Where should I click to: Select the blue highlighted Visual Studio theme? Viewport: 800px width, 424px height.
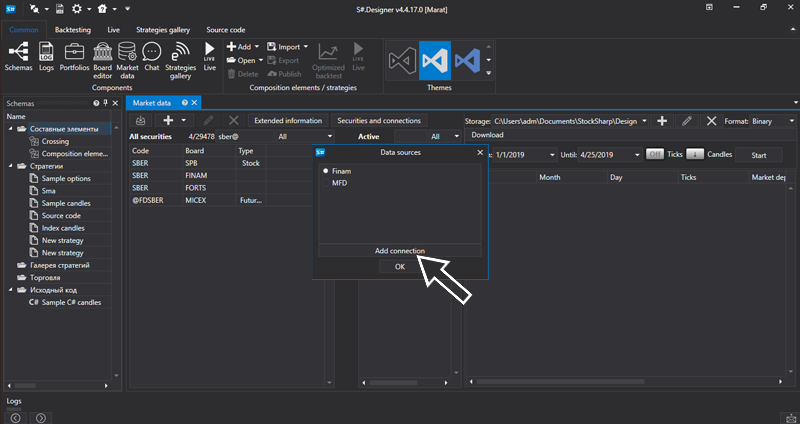435,60
